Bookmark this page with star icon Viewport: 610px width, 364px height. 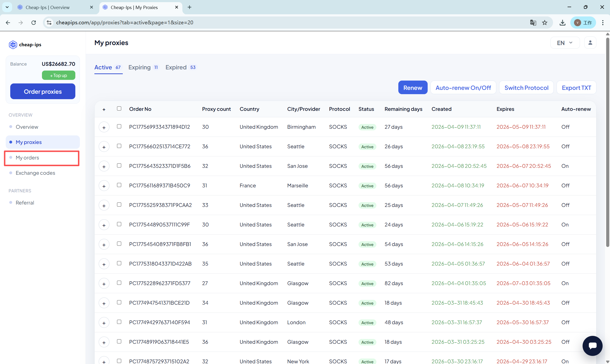pyautogui.click(x=544, y=23)
